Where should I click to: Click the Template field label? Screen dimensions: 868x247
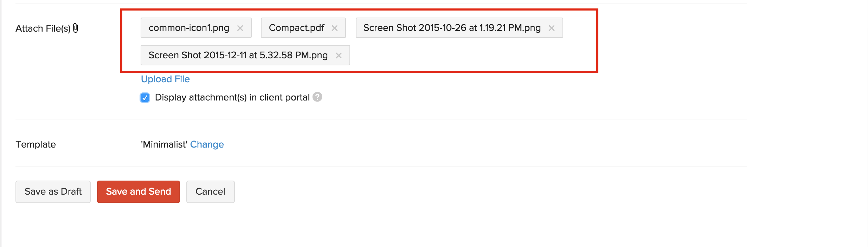(x=36, y=144)
